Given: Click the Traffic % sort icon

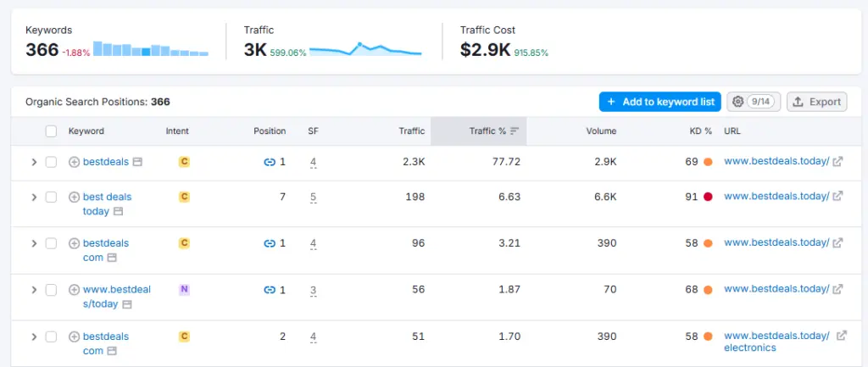Looking at the screenshot, I should pyautogui.click(x=515, y=131).
